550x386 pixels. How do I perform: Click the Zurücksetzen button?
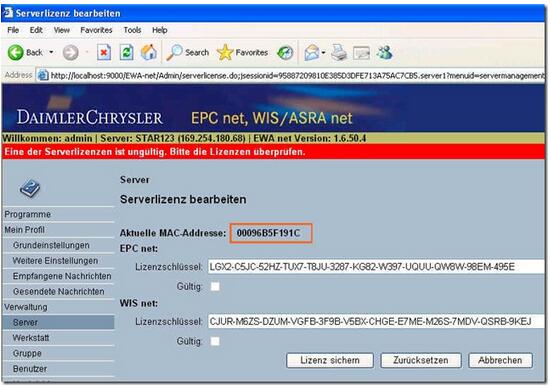[x=421, y=360]
